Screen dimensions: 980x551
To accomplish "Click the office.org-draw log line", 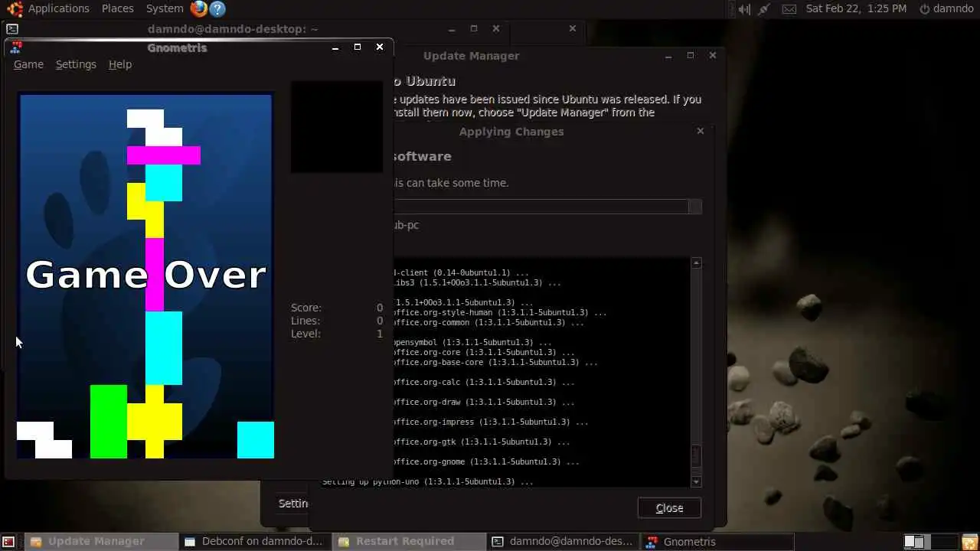I will coord(483,402).
